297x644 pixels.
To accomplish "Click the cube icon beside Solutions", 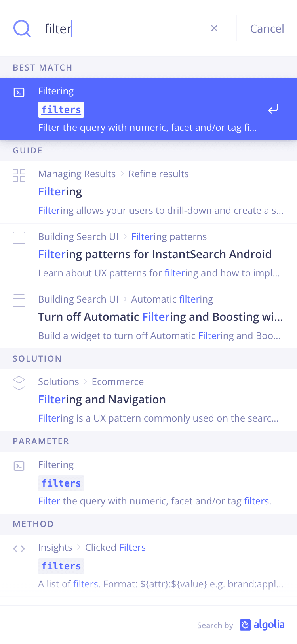I will (x=19, y=383).
